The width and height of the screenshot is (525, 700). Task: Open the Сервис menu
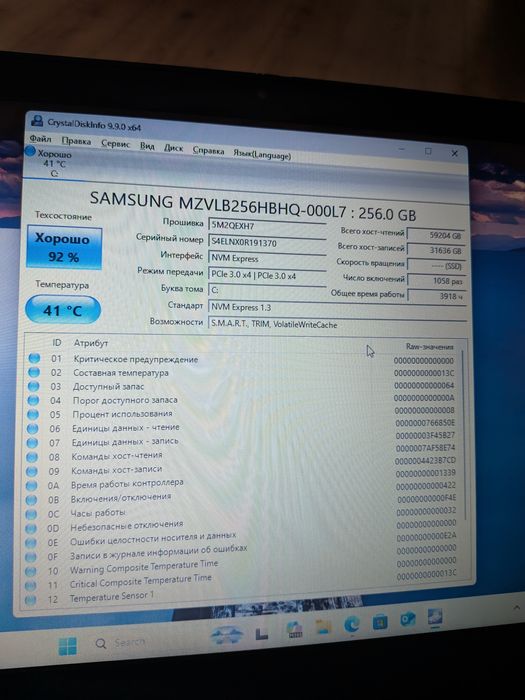(116, 144)
